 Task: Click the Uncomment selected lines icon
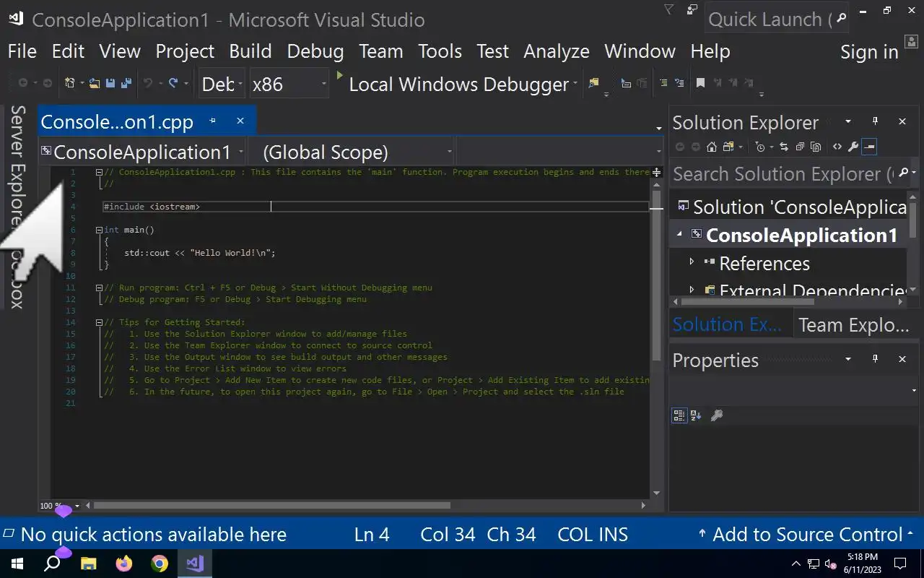(679, 84)
